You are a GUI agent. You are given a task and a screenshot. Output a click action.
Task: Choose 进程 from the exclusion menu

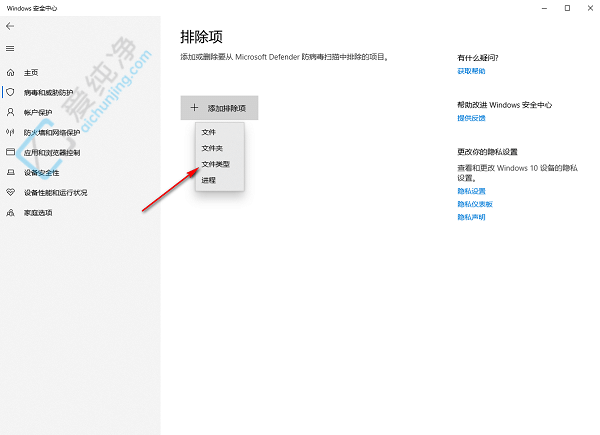(220, 180)
